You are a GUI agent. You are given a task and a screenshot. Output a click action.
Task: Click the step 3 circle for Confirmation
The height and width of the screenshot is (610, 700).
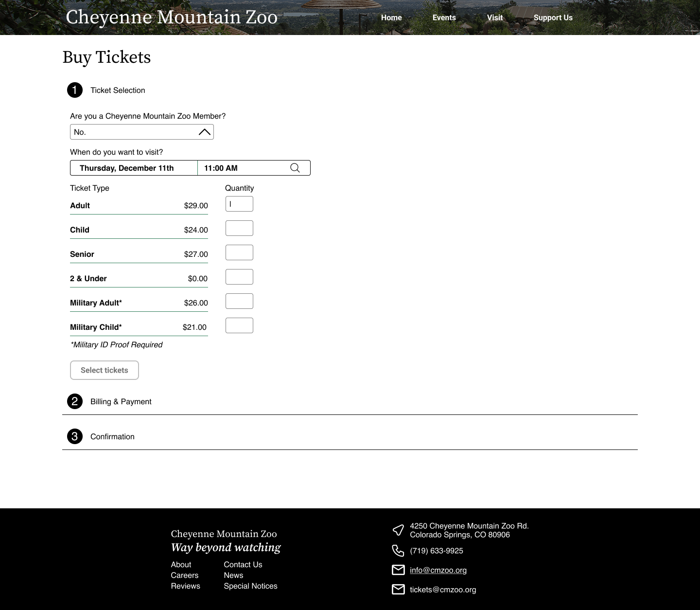pos(75,436)
